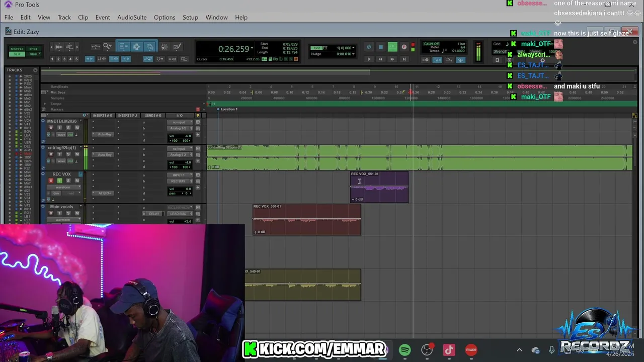Viewport: 644px width, 362px height.
Task: Click the Stop button in transport
Action: click(x=380, y=47)
